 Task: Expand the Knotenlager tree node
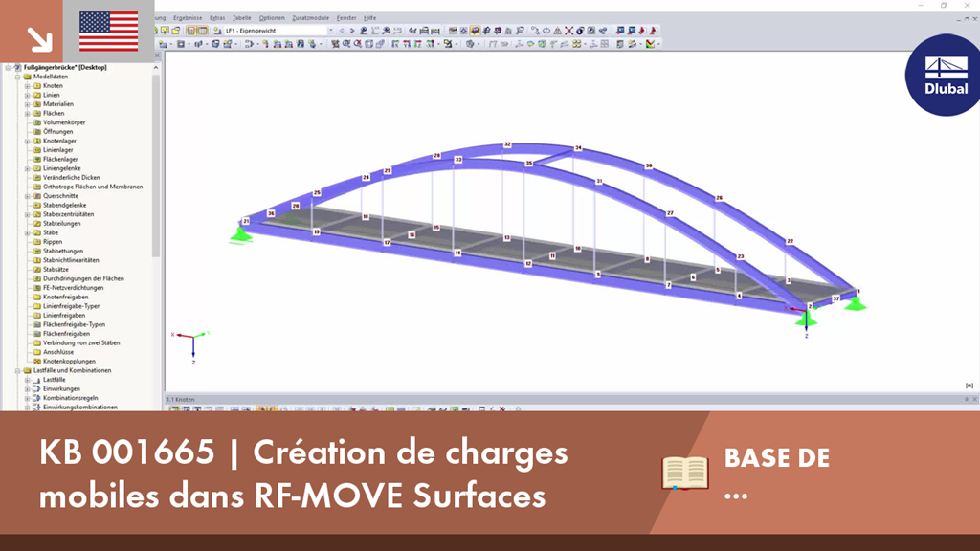pos(27,142)
